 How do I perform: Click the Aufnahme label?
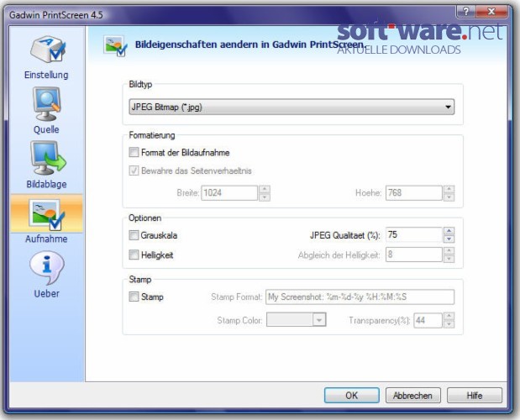point(46,239)
